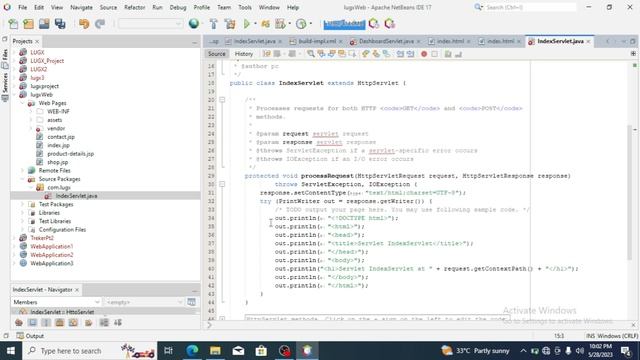640x360 pixels.
Task: Run the project with green play icon
Action: click(x=247, y=24)
